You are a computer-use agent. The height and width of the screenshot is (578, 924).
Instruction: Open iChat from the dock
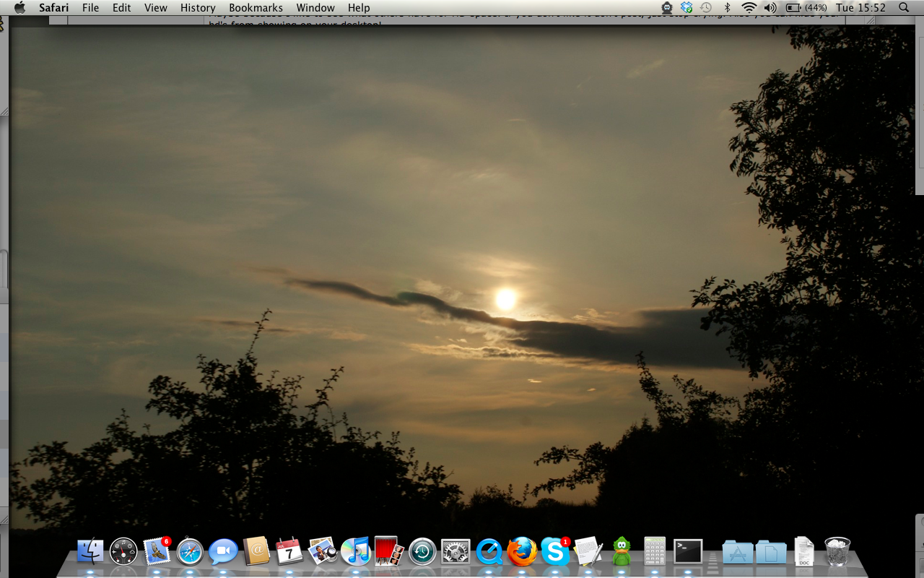pyautogui.click(x=223, y=552)
